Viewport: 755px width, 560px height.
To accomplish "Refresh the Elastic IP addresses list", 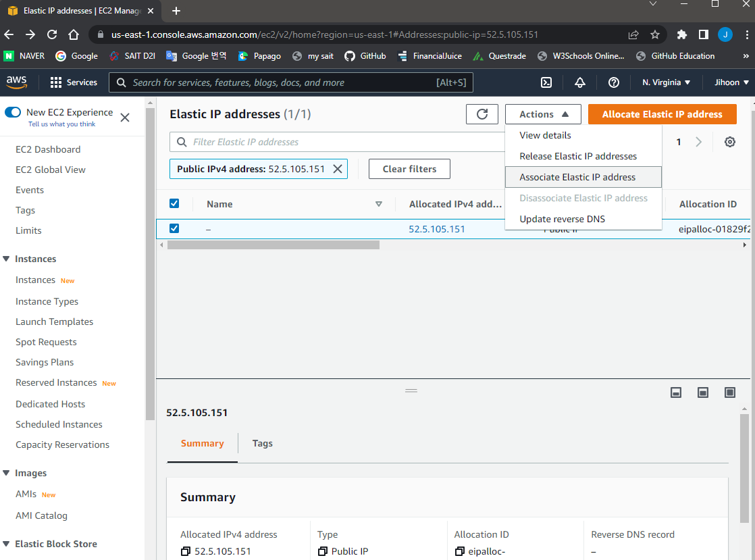I will [482, 114].
